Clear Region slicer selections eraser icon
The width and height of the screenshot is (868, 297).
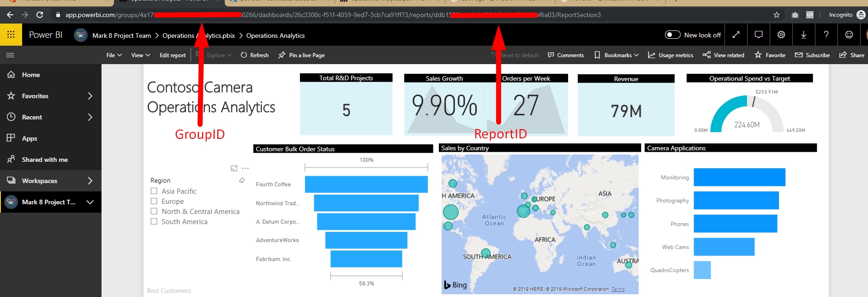(242, 180)
